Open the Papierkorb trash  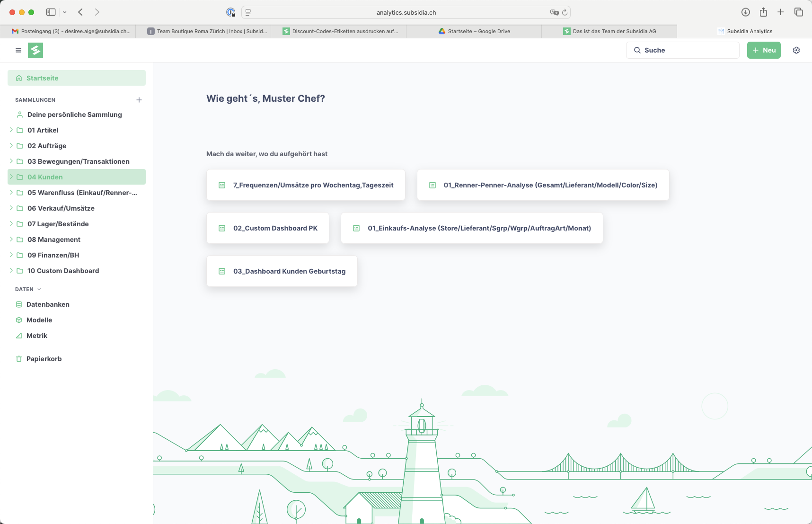[x=44, y=359]
